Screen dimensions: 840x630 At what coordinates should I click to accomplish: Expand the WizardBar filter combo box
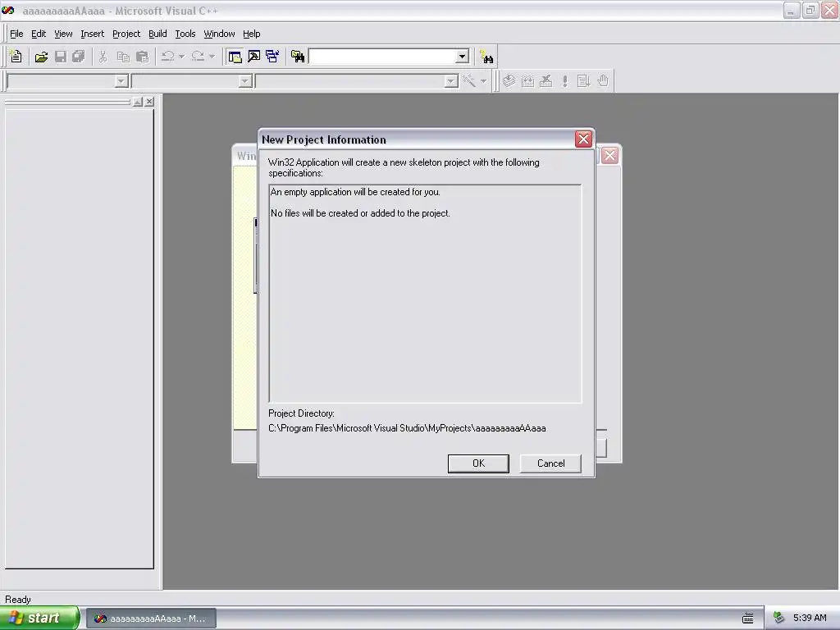click(245, 81)
